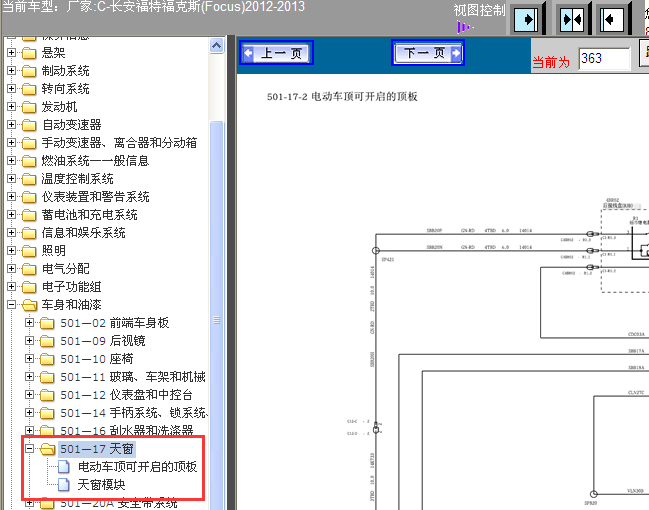Click the left-arrow view control icon
649x510 pixels.
click(x=612, y=19)
